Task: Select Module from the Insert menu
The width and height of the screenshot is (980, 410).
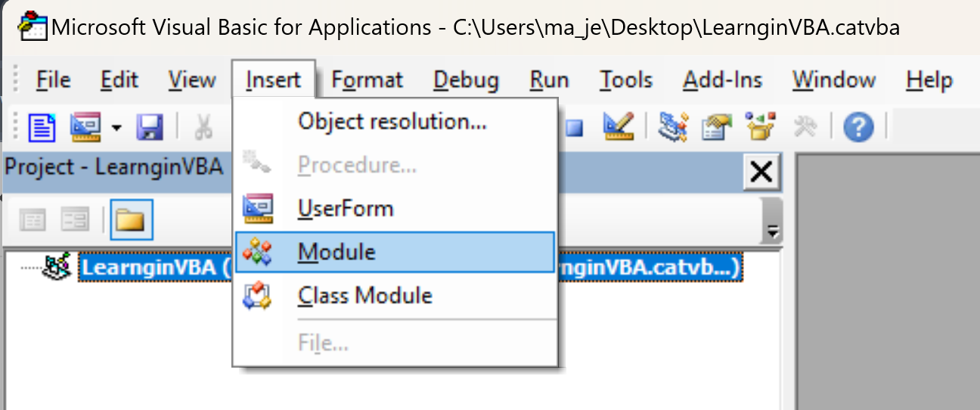Action: click(x=336, y=252)
